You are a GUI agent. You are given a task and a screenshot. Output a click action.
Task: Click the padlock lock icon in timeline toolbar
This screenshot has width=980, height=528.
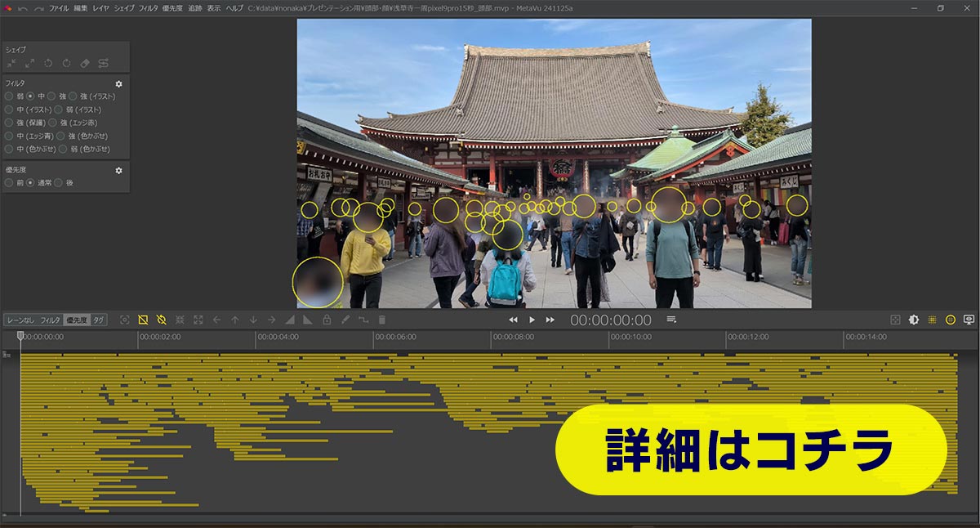[x=327, y=320]
